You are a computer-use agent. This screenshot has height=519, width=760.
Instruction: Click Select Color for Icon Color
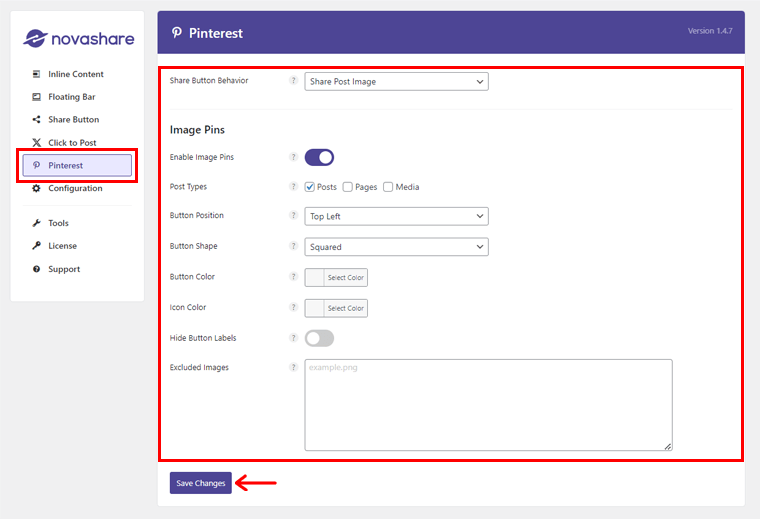(x=346, y=308)
